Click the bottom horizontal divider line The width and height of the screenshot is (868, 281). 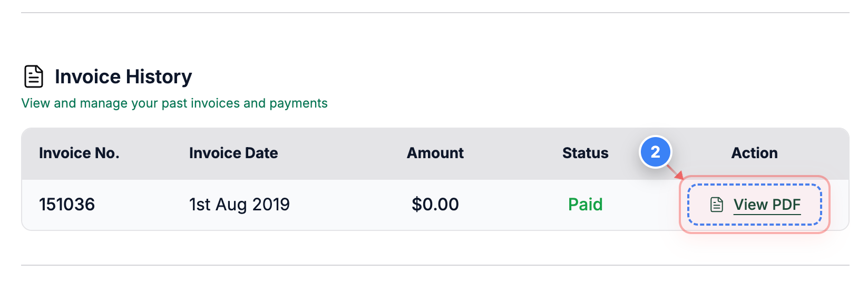coord(435,265)
